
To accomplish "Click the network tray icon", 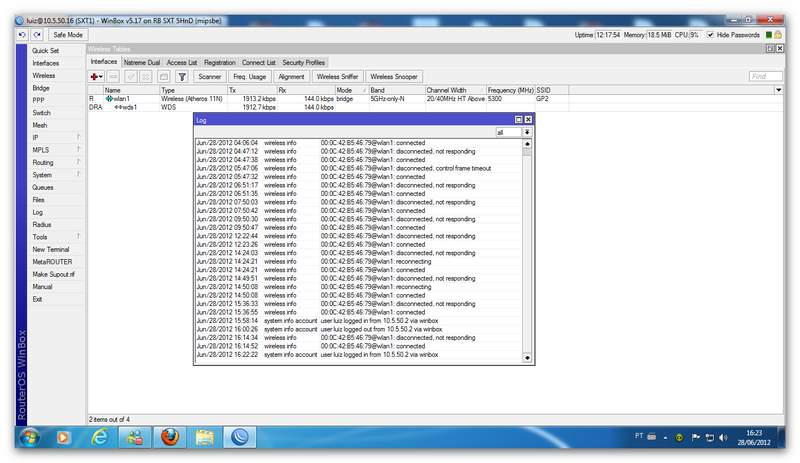I will tap(710, 437).
